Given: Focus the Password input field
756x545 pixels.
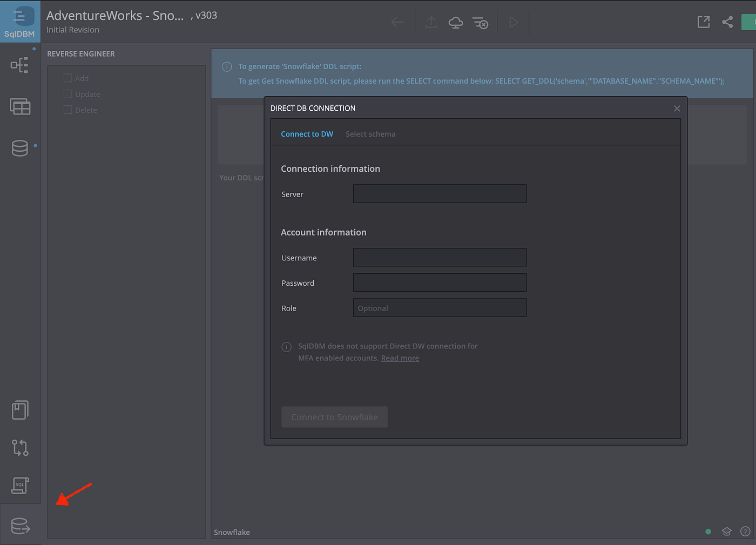Looking at the screenshot, I should (440, 282).
